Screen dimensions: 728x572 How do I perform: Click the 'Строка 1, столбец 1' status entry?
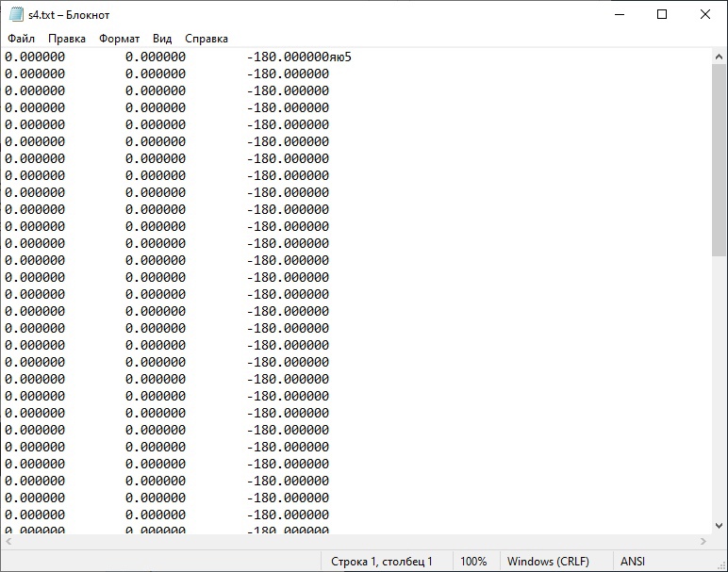click(x=382, y=562)
